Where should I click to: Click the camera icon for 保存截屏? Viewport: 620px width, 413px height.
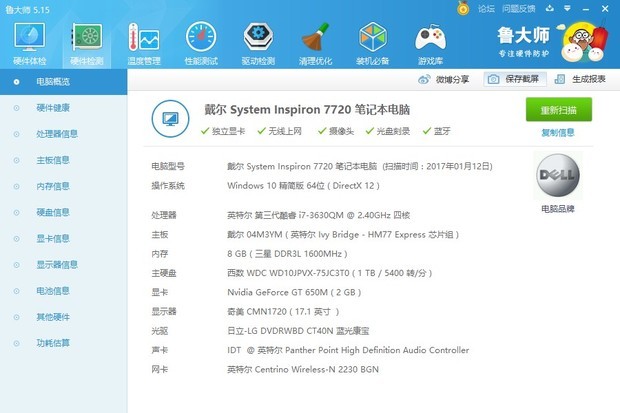(493, 80)
